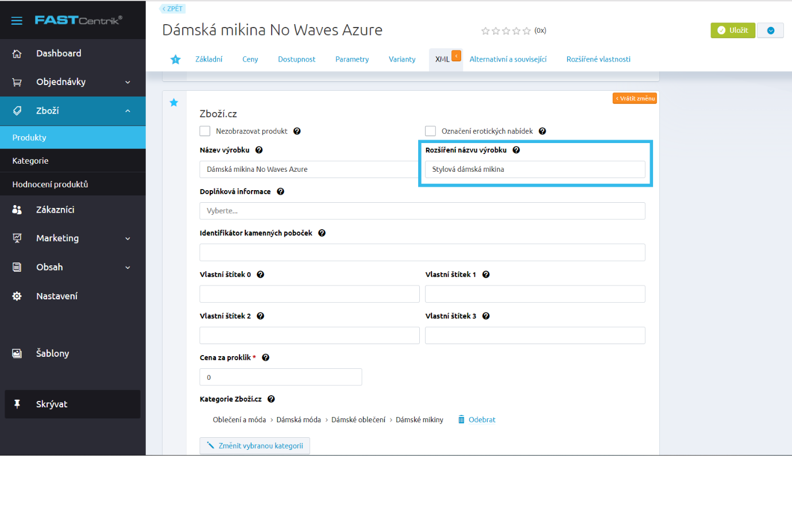Switch to the Ceny tab
The height and width of the screenshot is (532, 792).
[x=250, y=59]
